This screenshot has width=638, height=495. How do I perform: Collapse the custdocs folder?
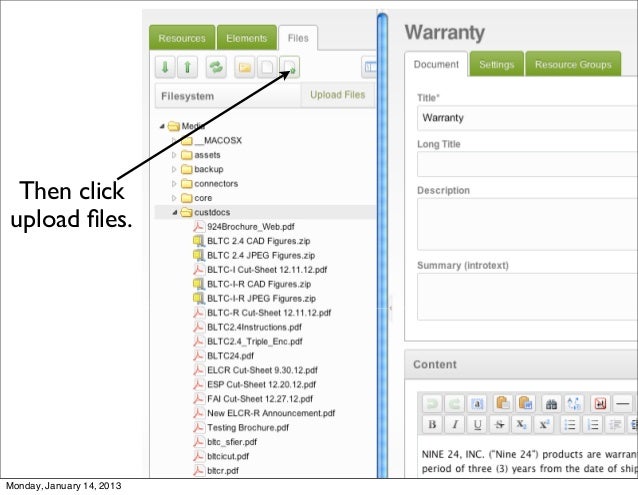click(x=175, y=212)
